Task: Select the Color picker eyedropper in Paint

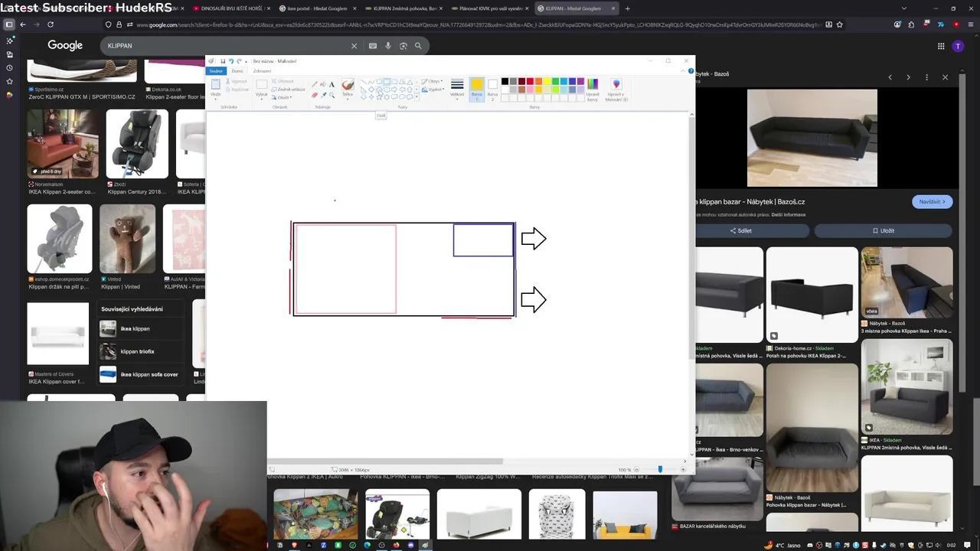Action: 323,95
